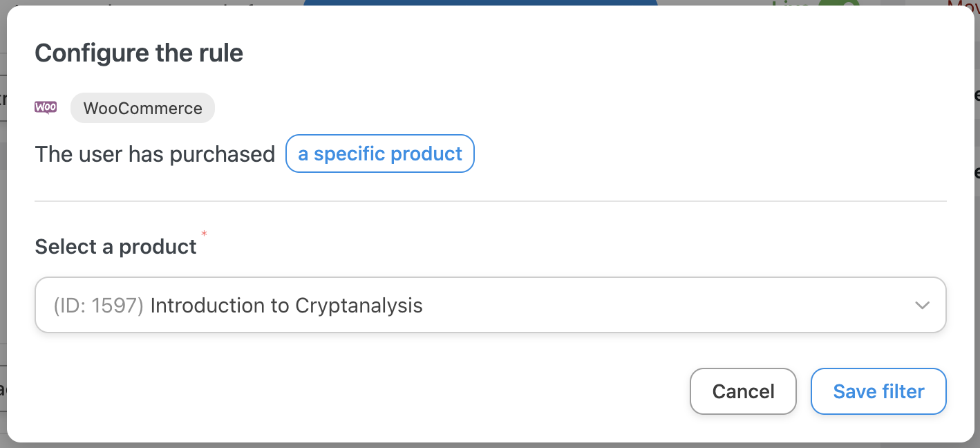Click inside the product selection box border
980x448 pixels.
(x=490, y=305)
